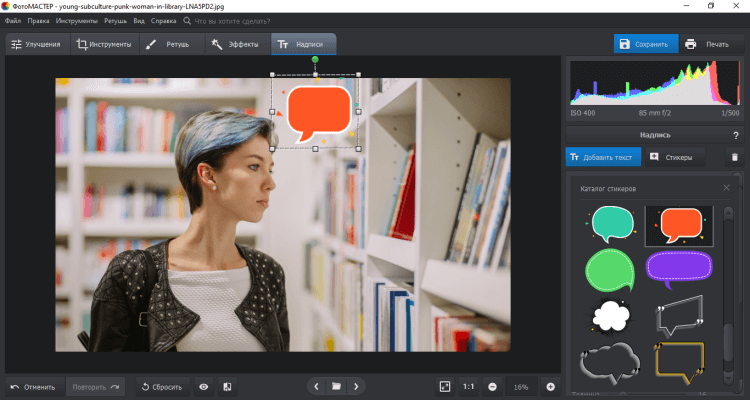Set zoom to 1:1 scale
The width and height of the screenshot is (750, 400).
tap(468, 386)
